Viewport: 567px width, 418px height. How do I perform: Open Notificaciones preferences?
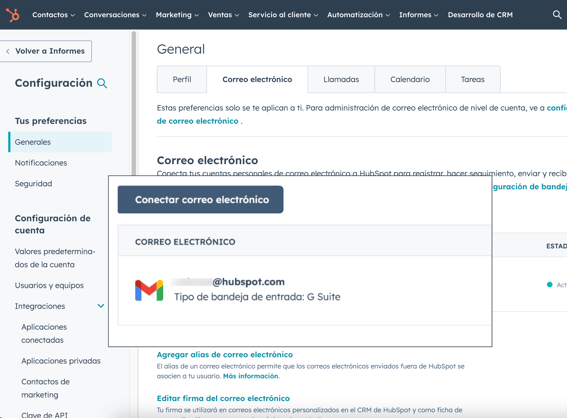pyautogui.click(x=41, y=163)
